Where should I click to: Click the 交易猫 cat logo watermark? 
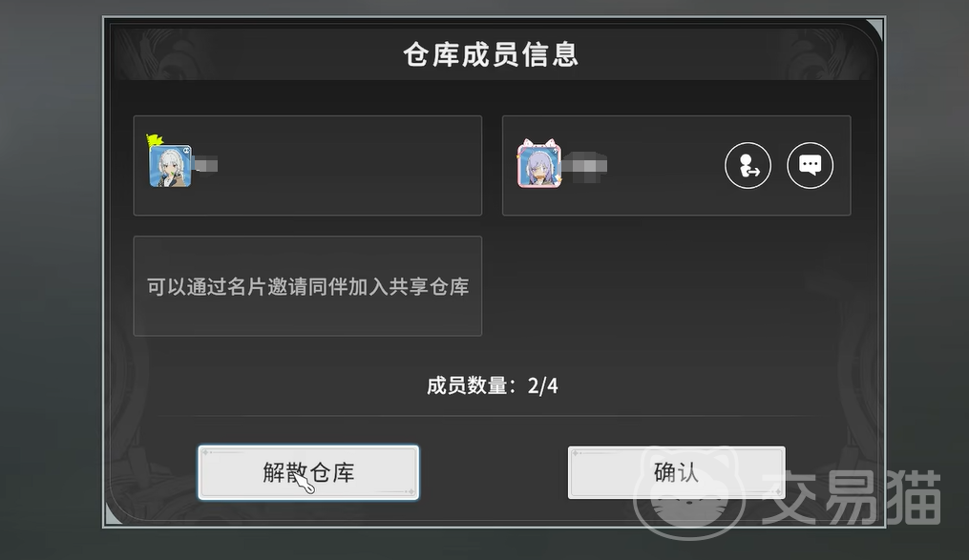coord(690,494)
